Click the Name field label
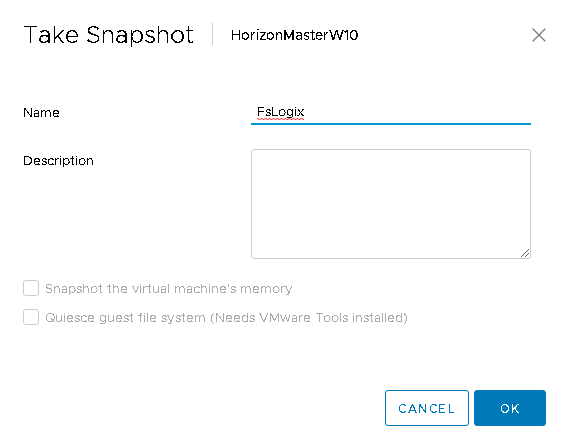 [41, 113]
